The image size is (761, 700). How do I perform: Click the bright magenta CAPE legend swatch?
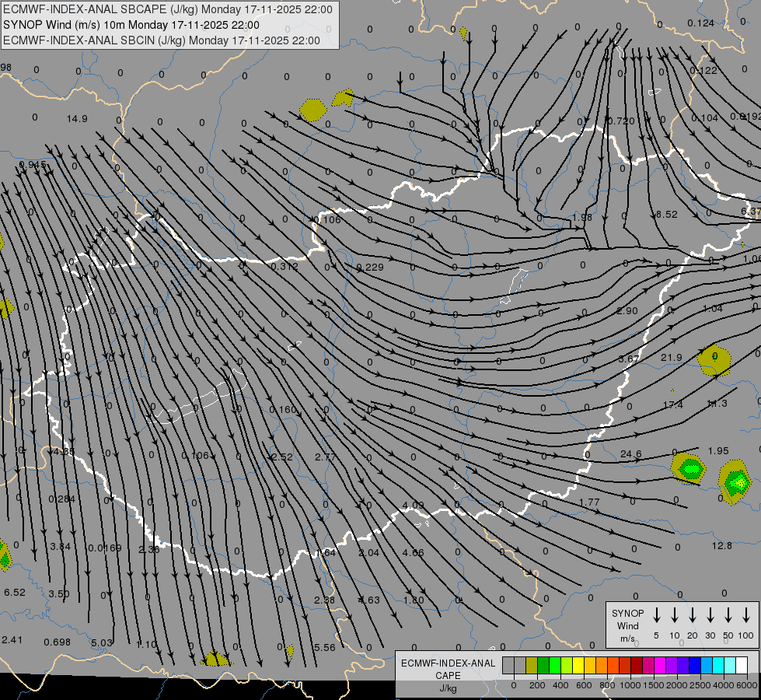point(660,666)
